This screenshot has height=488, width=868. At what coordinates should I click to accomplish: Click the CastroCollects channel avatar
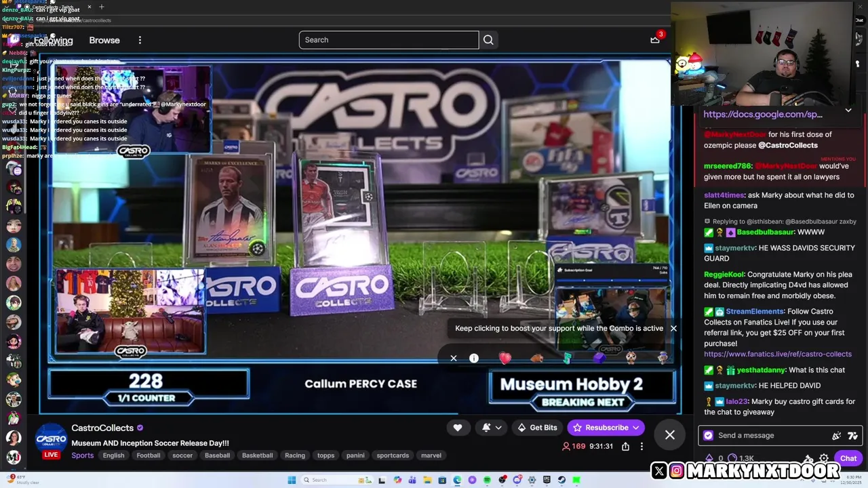click(x=51, y=438)
